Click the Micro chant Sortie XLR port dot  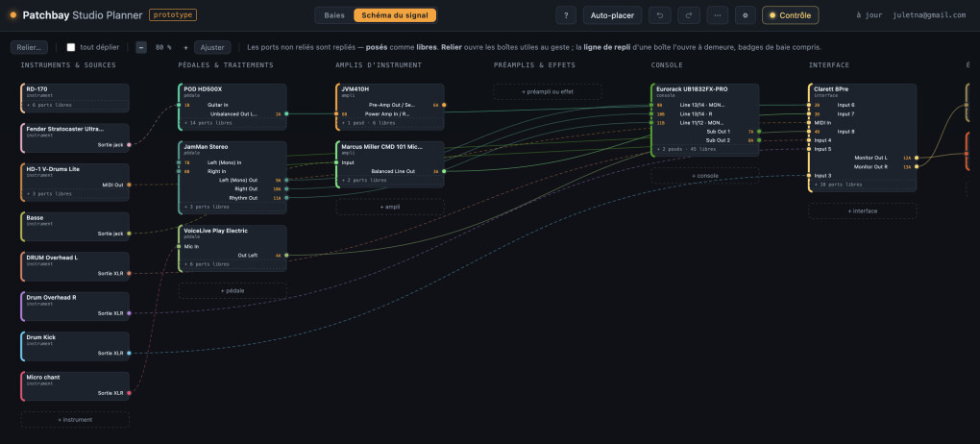point(130,393)
